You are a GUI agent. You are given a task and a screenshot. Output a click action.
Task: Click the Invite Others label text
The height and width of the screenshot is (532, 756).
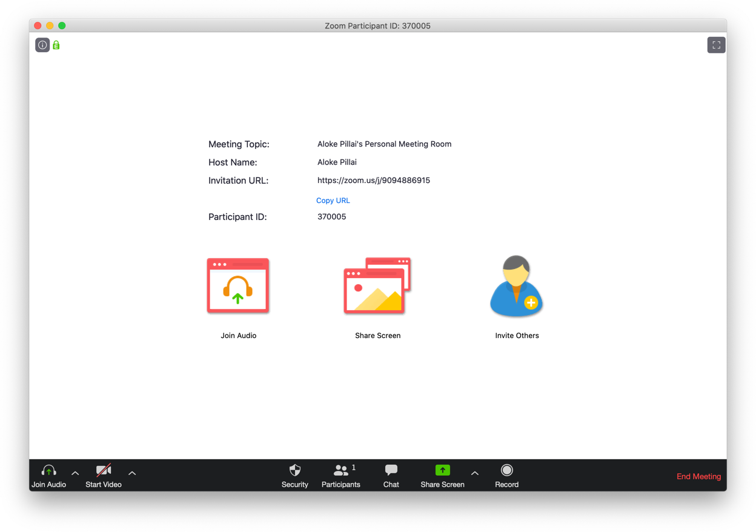tap(517, 336)
